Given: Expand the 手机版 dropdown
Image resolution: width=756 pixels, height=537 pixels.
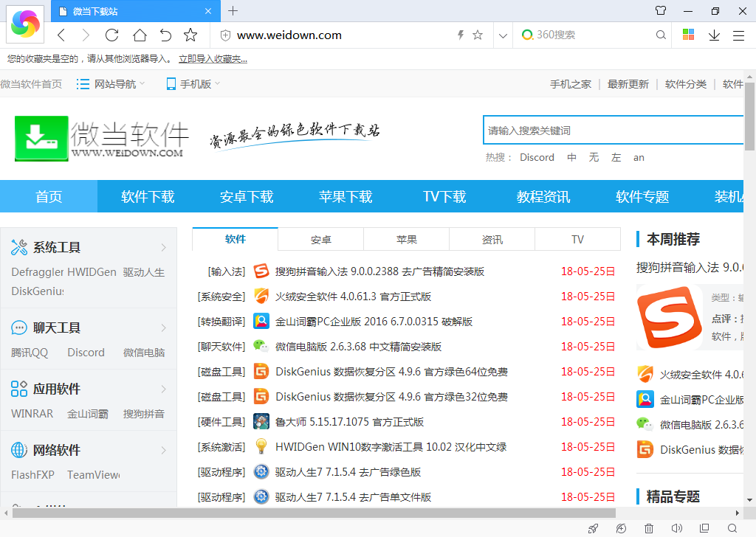Looking at the screenshot, I should pyautogui.click(x=193, y=84).
